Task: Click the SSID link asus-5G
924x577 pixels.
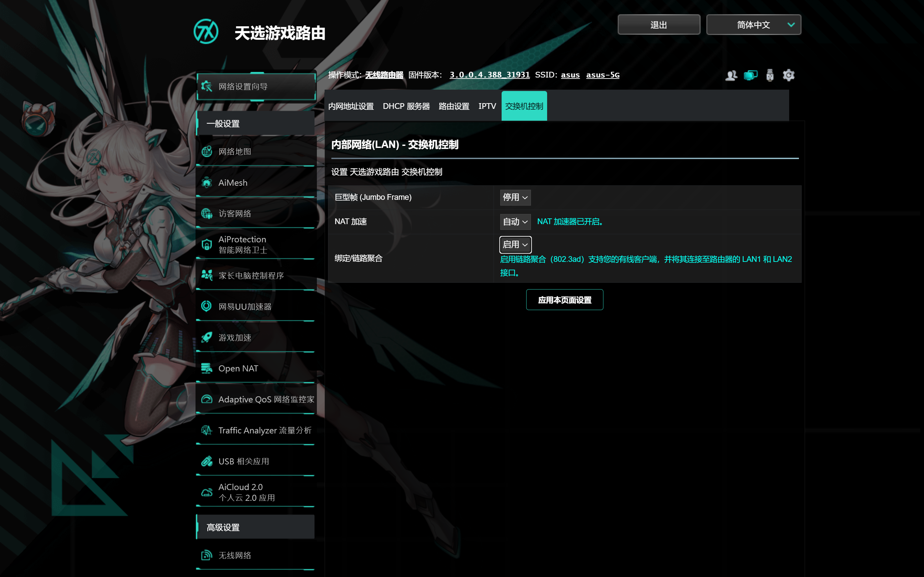Action: (x=603, y=75)
